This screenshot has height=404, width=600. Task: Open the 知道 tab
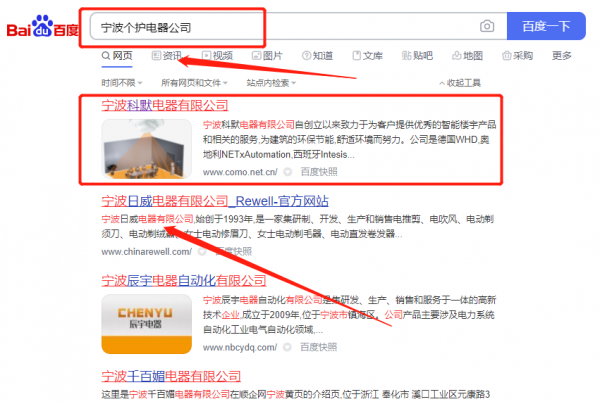coord(317,56)
